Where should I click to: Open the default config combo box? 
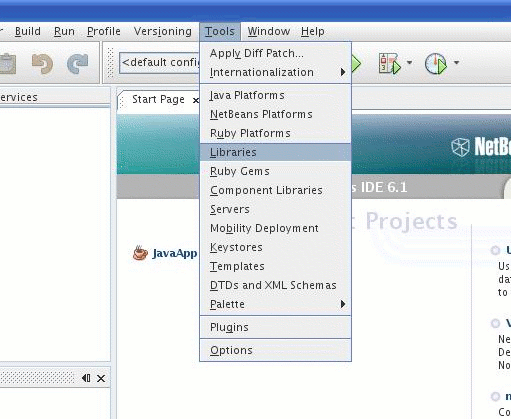[x=160, y=62]
